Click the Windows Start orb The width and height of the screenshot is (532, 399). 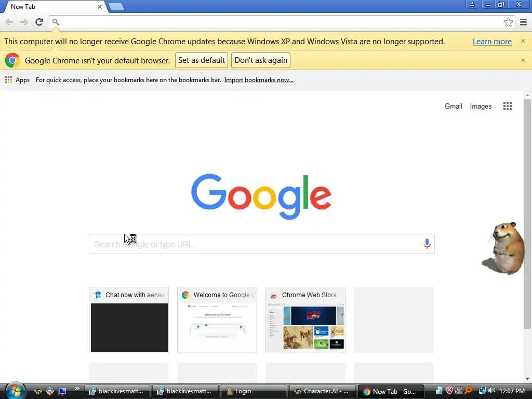[15, 390]
